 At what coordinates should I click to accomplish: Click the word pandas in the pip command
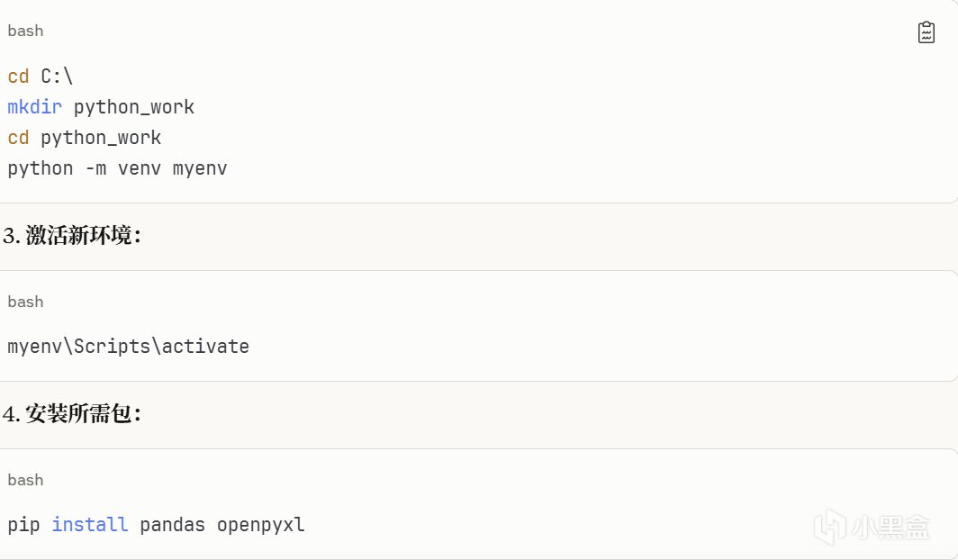173,524
